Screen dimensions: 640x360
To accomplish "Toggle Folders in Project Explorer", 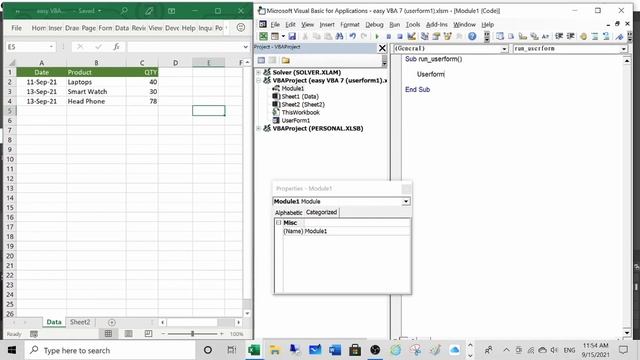I will click(285, 60).
